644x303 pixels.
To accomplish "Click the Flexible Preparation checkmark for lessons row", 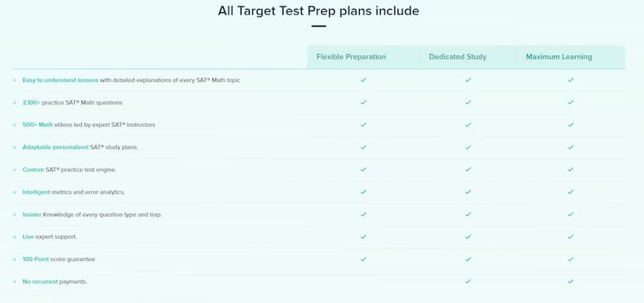I will (x=363, y=80).
